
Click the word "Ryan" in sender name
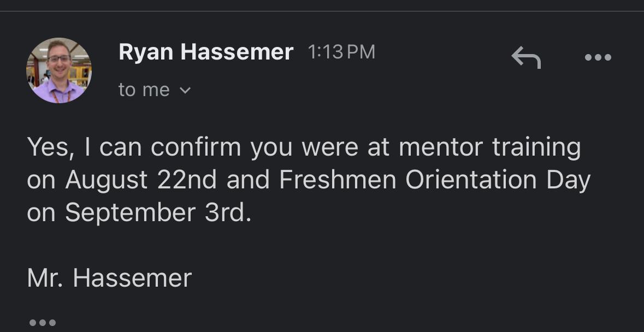pyautogui.click(x=146, y=52)
